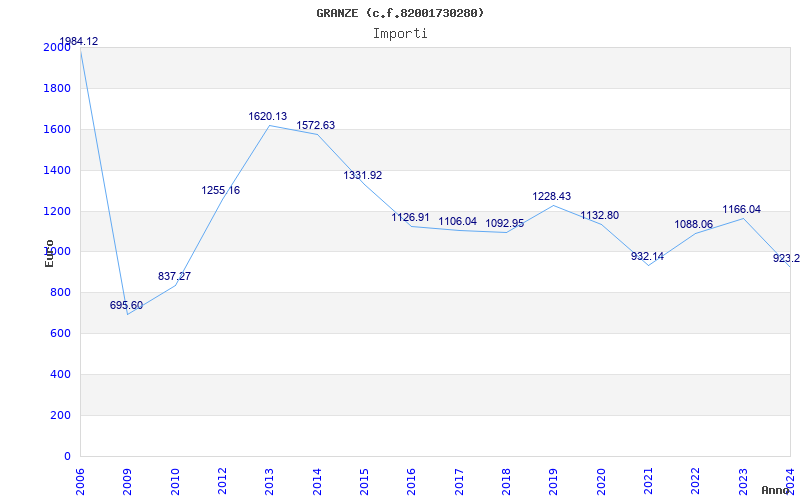Select the 1228.43 data label
Image resolution: width=800 pixels, height=500 pixels.
(x=552, y=196)
